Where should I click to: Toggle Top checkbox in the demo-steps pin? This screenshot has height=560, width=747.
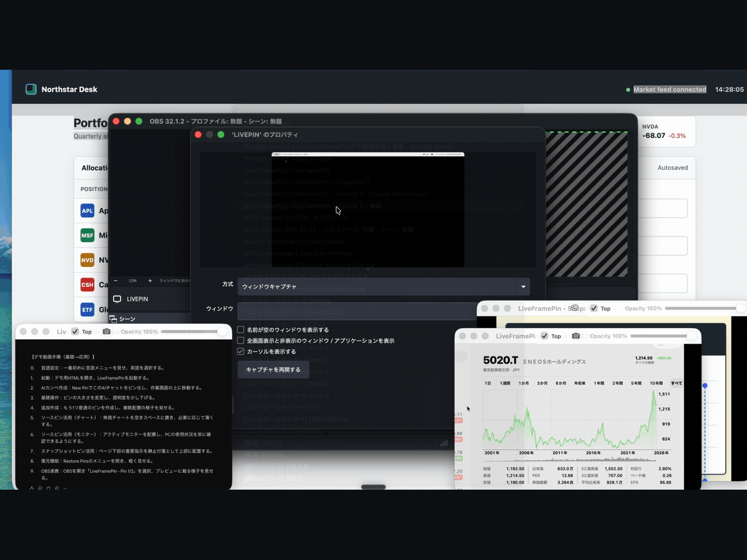coord(75,332)
